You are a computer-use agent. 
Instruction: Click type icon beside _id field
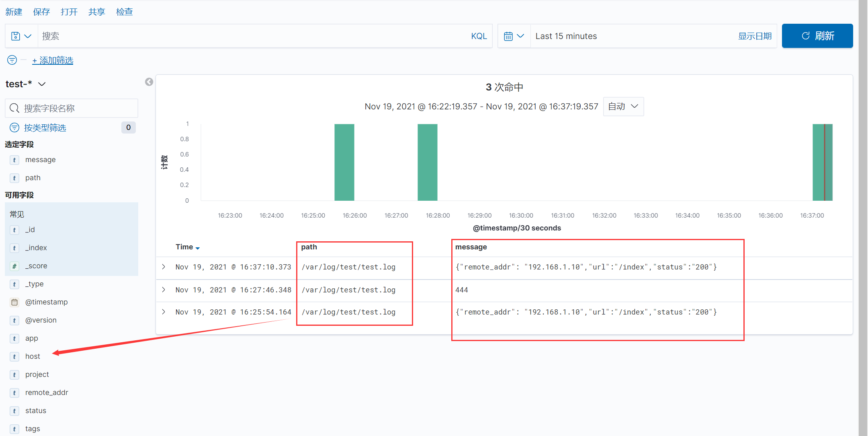click(14, 230)
